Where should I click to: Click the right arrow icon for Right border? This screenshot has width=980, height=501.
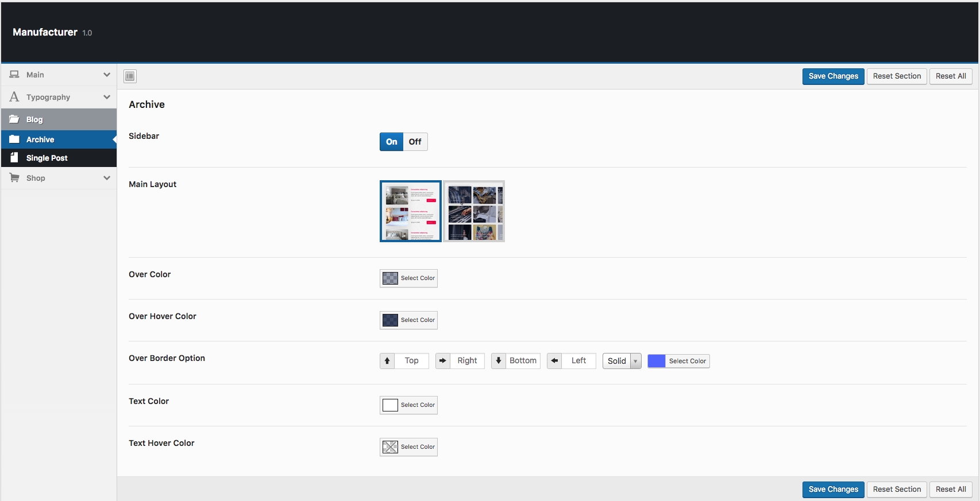pyautogui.click(x=443, y=361)
